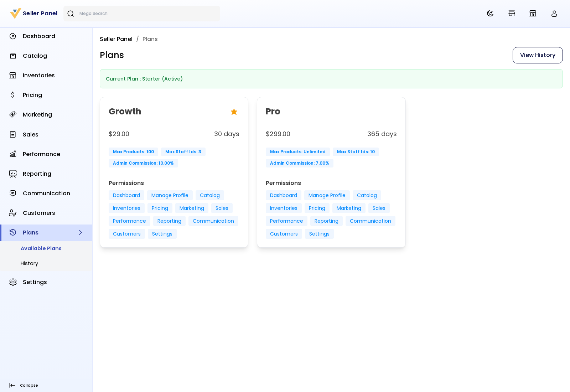Open Performance menu item
The image size is (570, 392).
click(46, 154)
